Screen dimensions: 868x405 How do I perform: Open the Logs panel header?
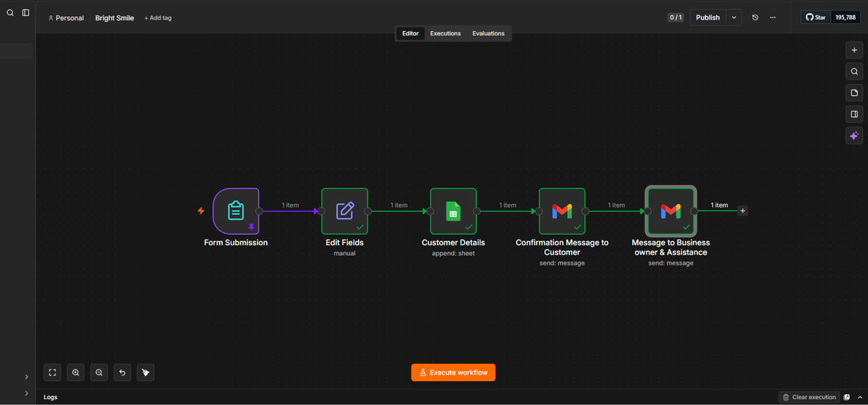click(51, 397)
